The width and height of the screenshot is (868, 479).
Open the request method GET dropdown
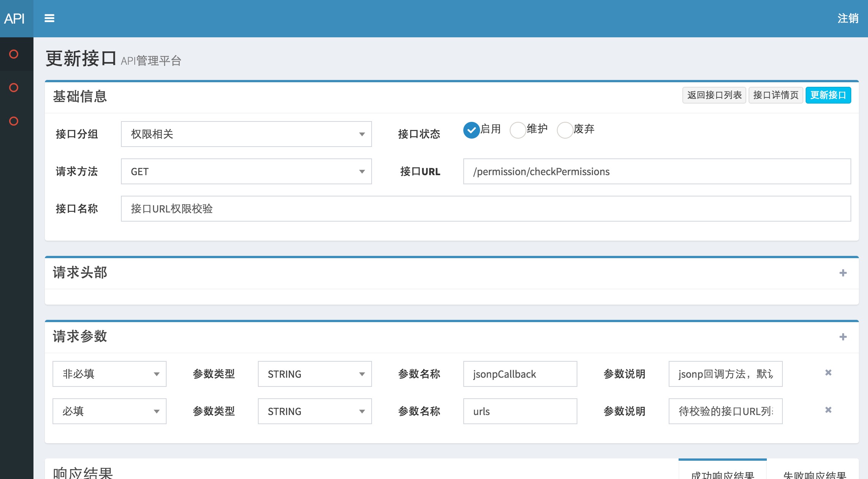coord(246,171)
